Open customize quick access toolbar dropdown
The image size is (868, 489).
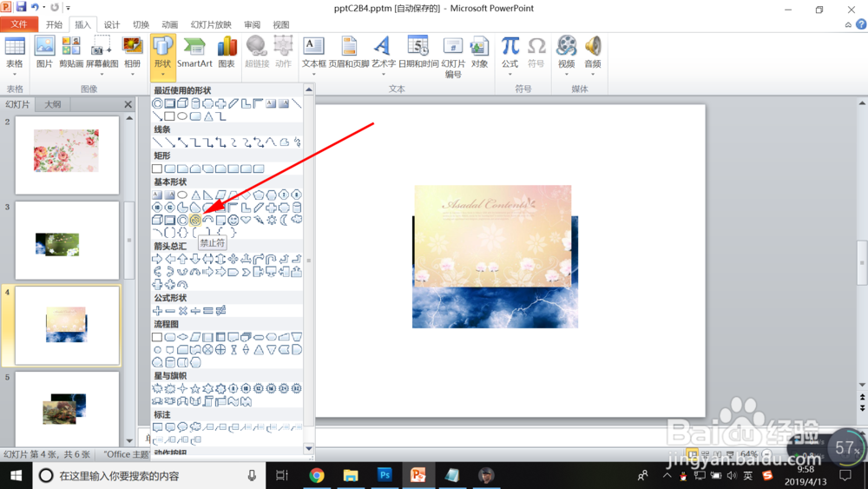point(69,8)
